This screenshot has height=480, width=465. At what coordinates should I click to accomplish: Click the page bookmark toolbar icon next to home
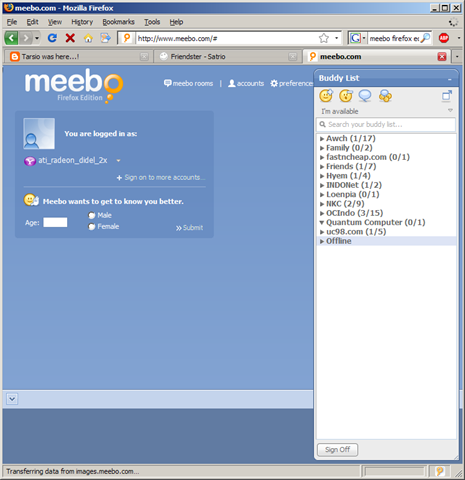[106, 38]
